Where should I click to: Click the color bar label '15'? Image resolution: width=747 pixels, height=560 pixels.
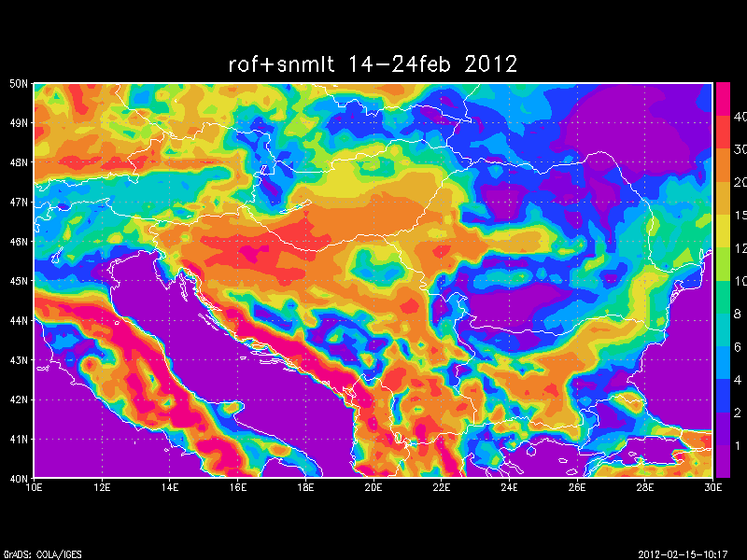(x=740, y=216)
